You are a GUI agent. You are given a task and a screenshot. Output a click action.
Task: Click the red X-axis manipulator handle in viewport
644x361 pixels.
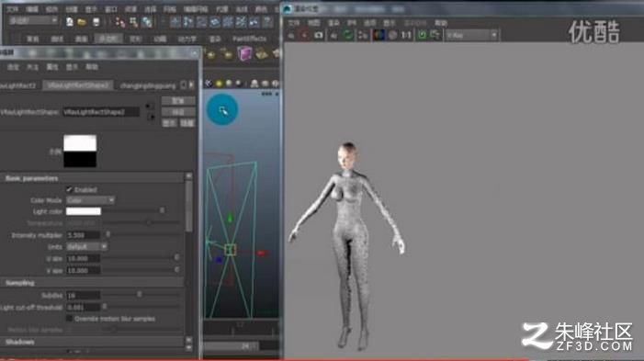click(x=261, y=254)
